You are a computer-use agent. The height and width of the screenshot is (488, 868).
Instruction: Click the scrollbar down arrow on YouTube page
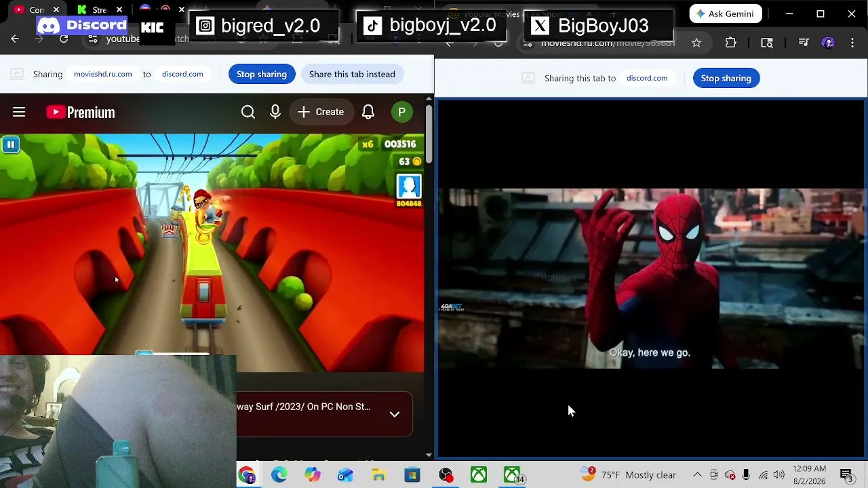tap(429, 455)
